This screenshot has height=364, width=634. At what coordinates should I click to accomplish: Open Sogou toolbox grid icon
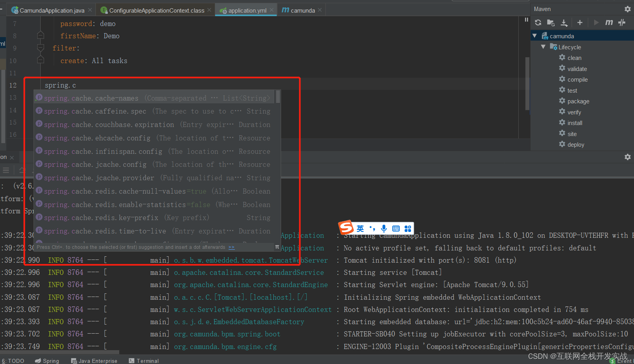pyautogui.click(x=408, y=228)
